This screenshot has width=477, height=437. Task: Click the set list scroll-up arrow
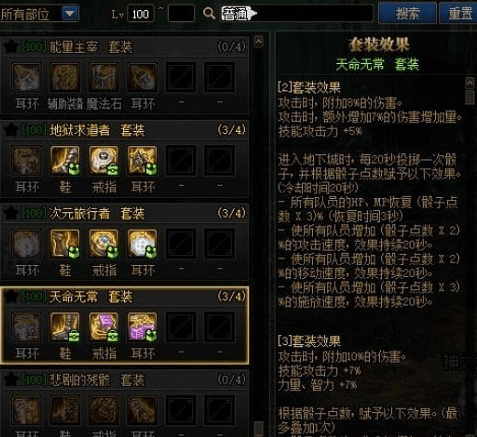click(259, 42)
